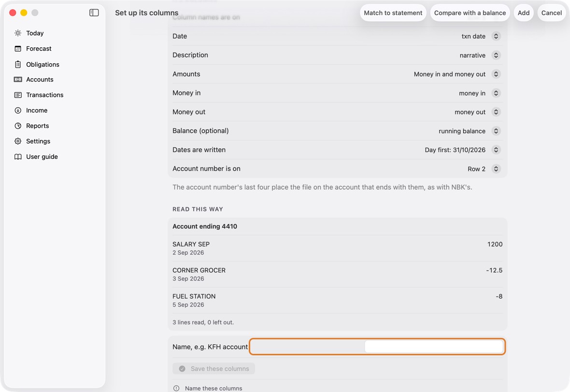Click the info icon beside Name these columns
The width and height of the screenshot is (570, 392).
coord(176,388)
